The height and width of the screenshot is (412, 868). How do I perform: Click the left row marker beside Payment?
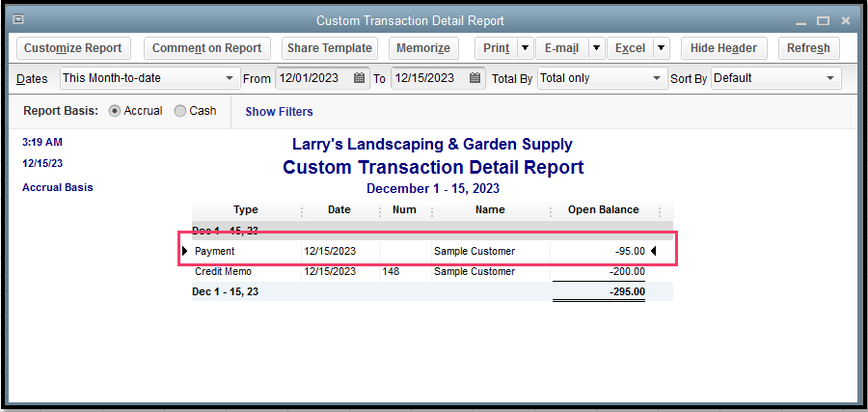[x=185, y=252]
